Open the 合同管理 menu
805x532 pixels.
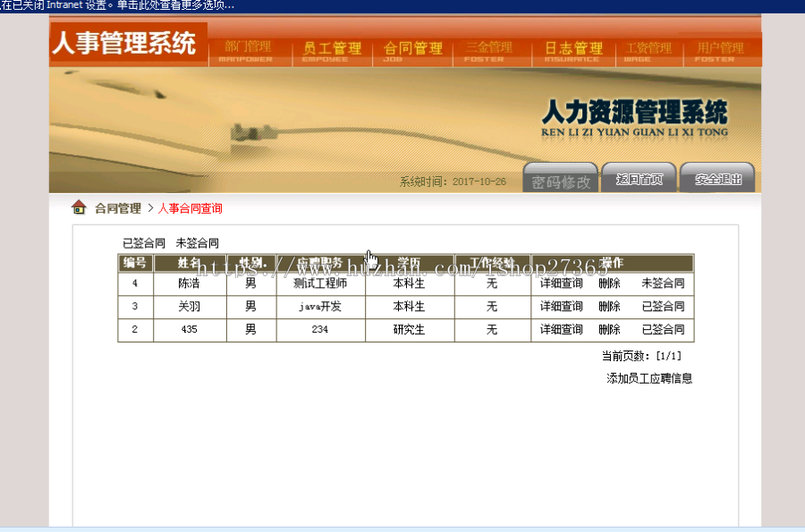[x=412, y=51]
